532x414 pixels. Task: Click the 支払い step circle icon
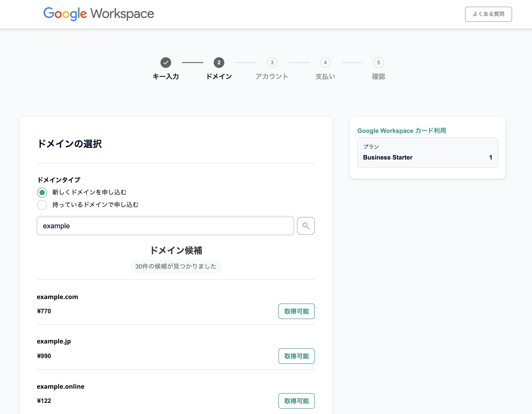[x=325, y=62]
